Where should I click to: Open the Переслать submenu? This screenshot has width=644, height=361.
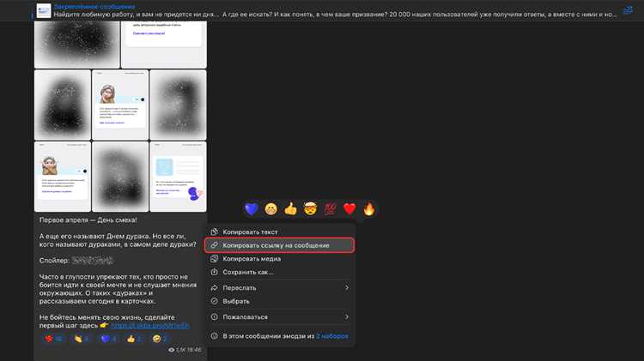(279, 287)
